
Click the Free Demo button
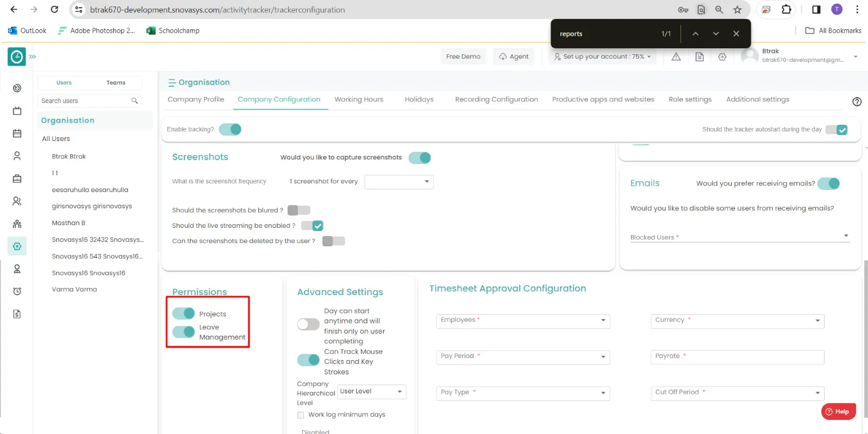pos(463,56)
